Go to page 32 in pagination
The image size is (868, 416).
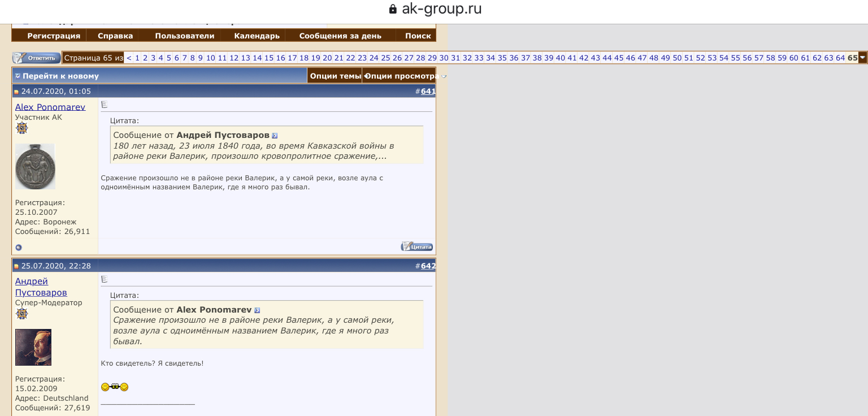(x=467, y=58)
